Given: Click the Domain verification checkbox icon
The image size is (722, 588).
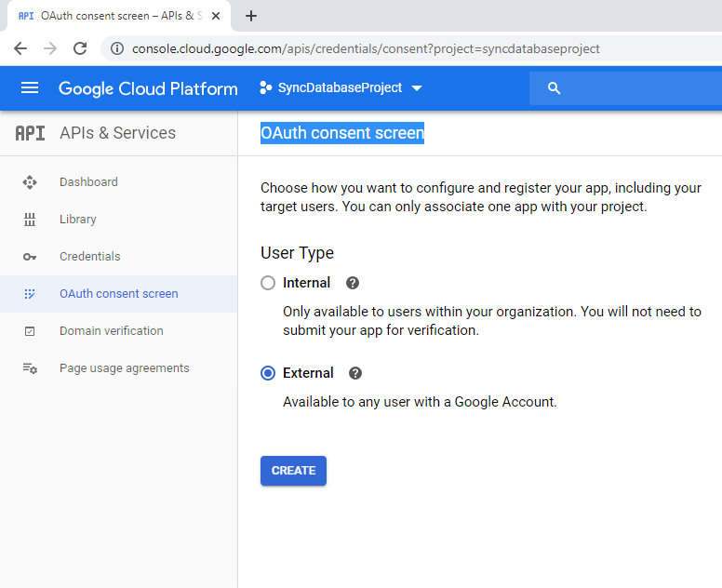Looking at the screenshot, I should click(30, 331).
